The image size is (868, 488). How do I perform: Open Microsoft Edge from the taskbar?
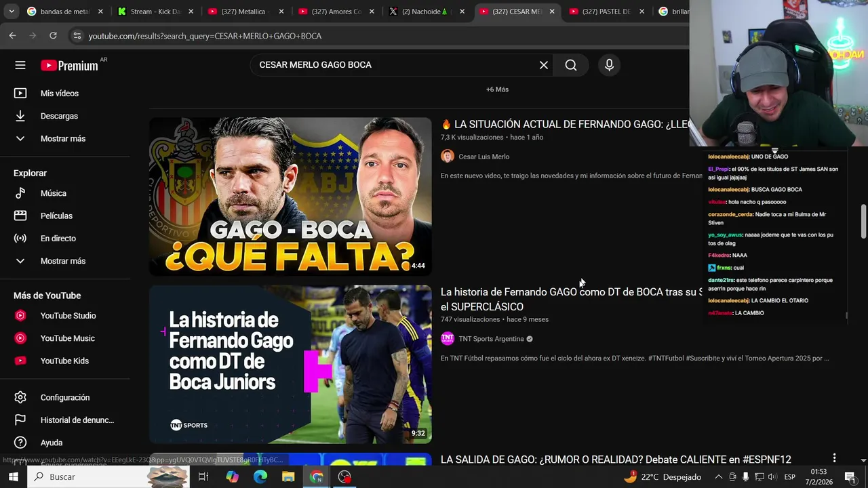pos(260,477)
